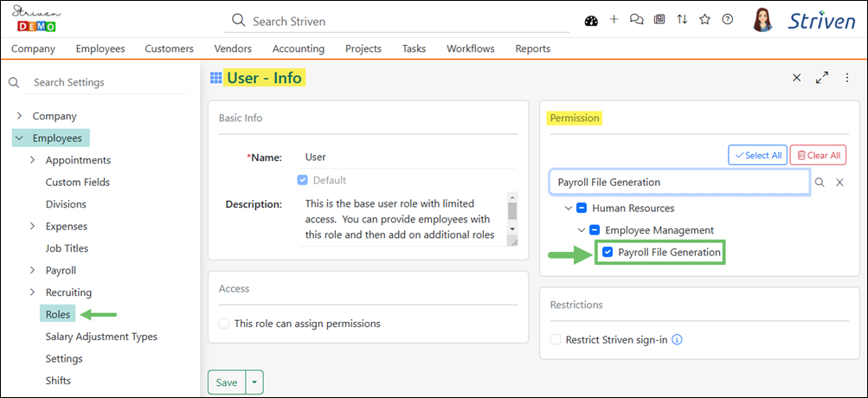Image resolution: width=868 pixels, height=398 pixels.
Task: Click the Search Settings magnifier icon
Action: (15, 82)
